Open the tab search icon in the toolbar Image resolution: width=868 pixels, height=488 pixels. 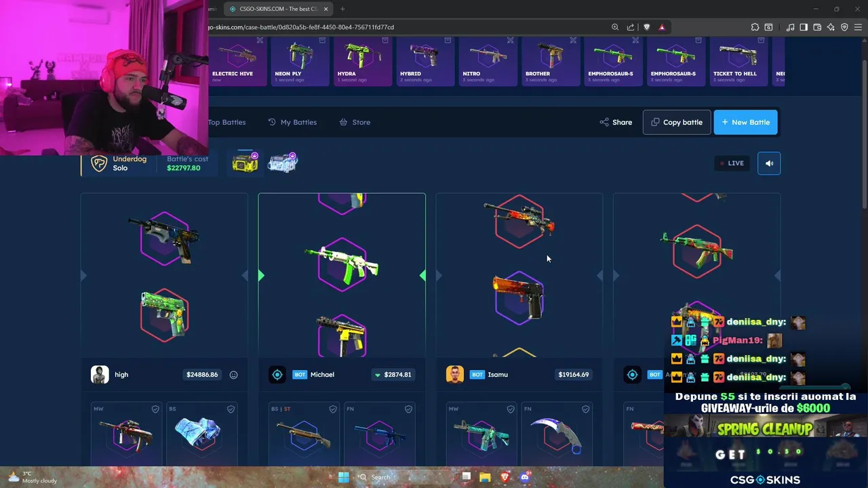(769, 27)
